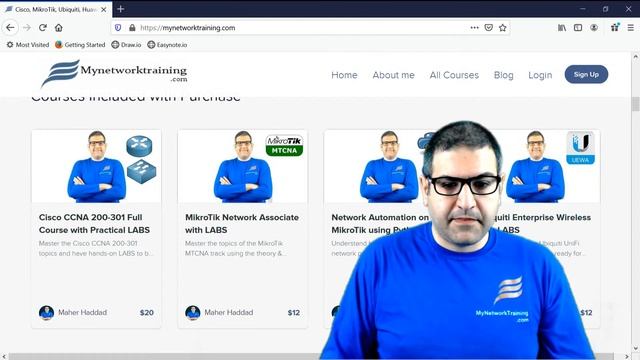Bookmark this page with the star
640x360 pixels.
[x=502, y=28]
